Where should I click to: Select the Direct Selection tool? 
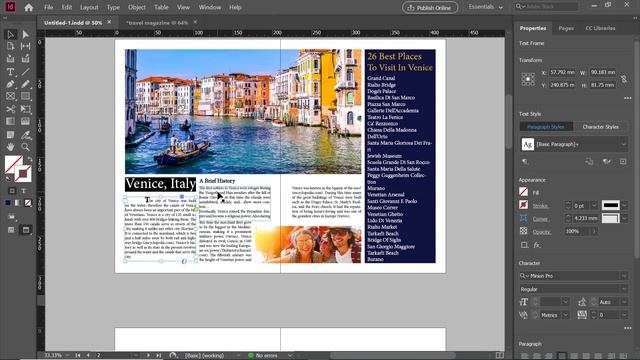(25, 35)
